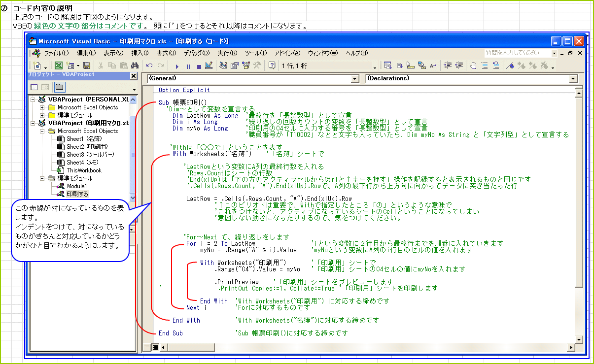The image size is (594, 364).
Task: Click View Code button in Project panel
Action: (34, 87)
